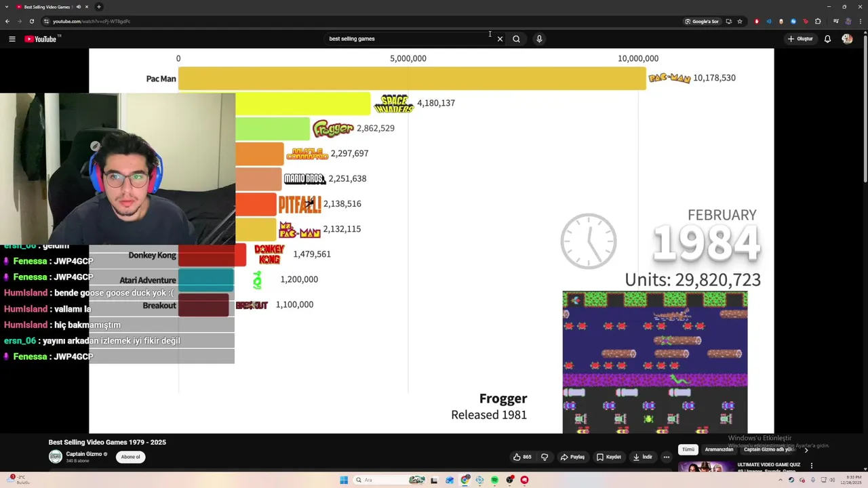
Task: Dislike the video
Action: tap(545, 457)
